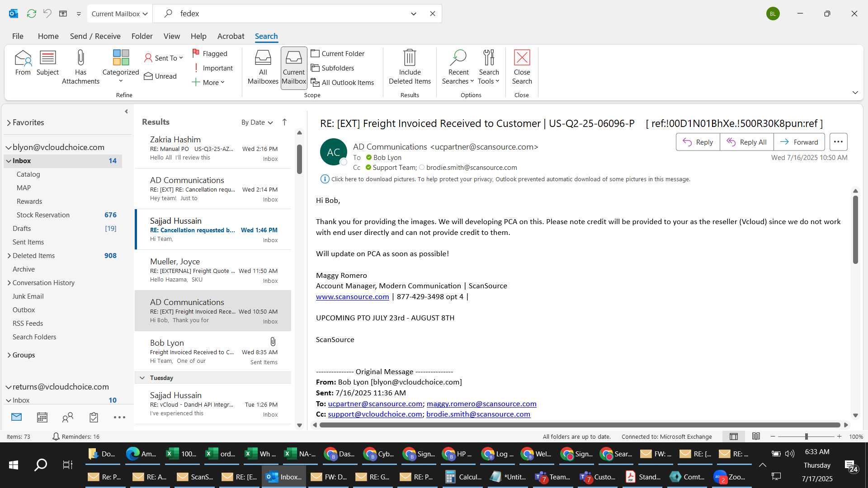The image size is (868, 488).
Task: Click the zoom out minus button
Action: pyautogui.click(x=773, y=436)
